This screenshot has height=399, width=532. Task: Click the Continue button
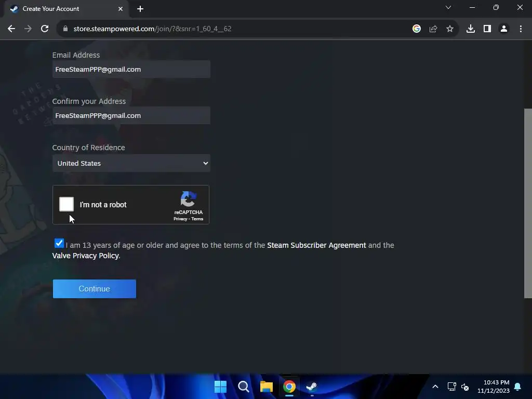[x=95, y=289]
